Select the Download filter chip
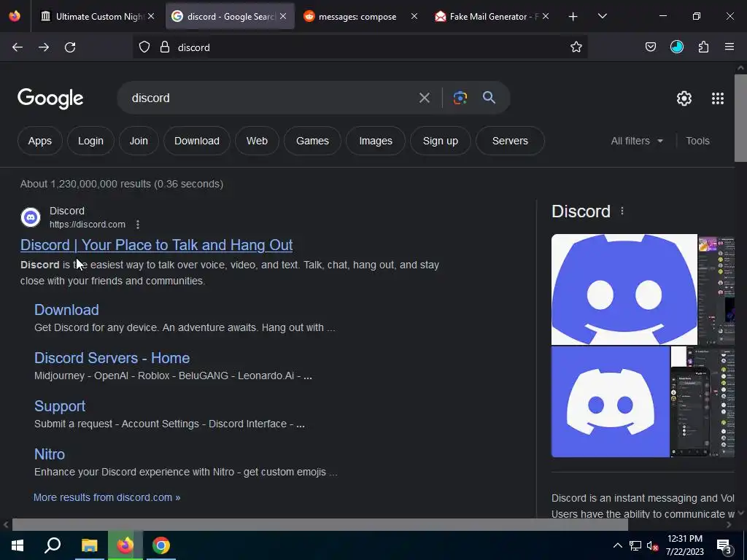This screenshot has width=747, height=560. click(197, 141)
